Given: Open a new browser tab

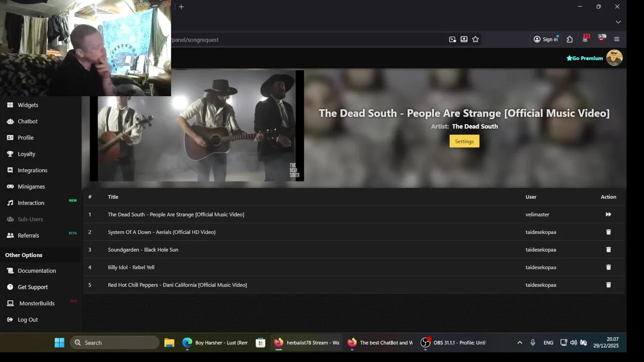Looking at the screenshot, I should 181,7.
